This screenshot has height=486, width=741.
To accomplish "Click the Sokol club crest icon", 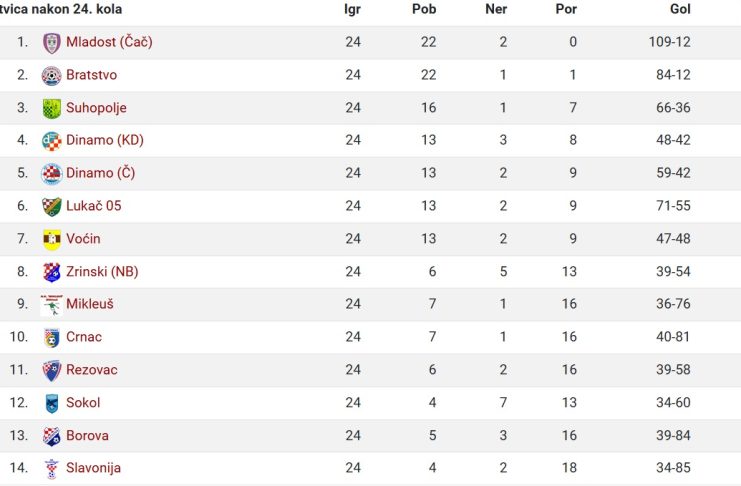I will pos(52,403).
